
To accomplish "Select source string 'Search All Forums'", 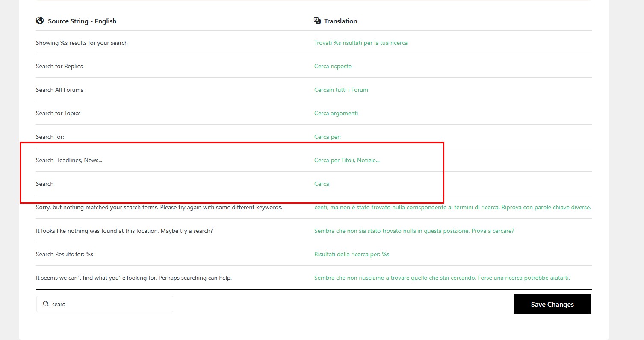I will tap(59, 90).
